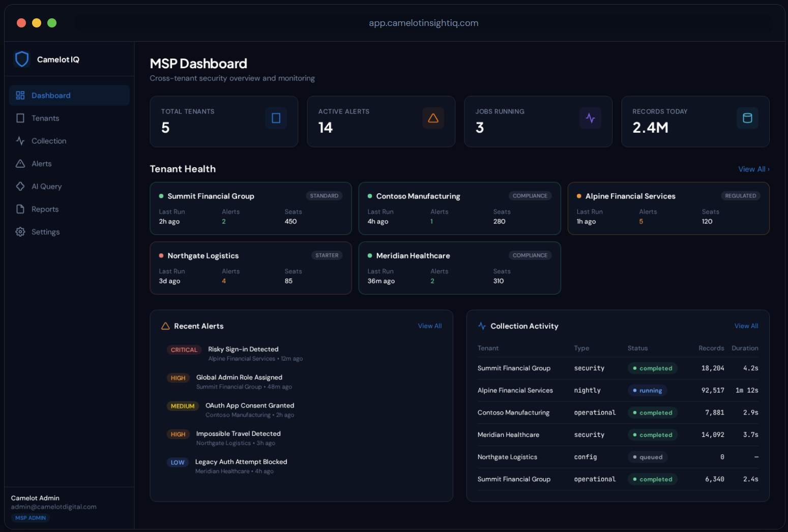Open Alpine Financial Services tenant card
This screenshot has height=532, width=788.
point(668,209)
